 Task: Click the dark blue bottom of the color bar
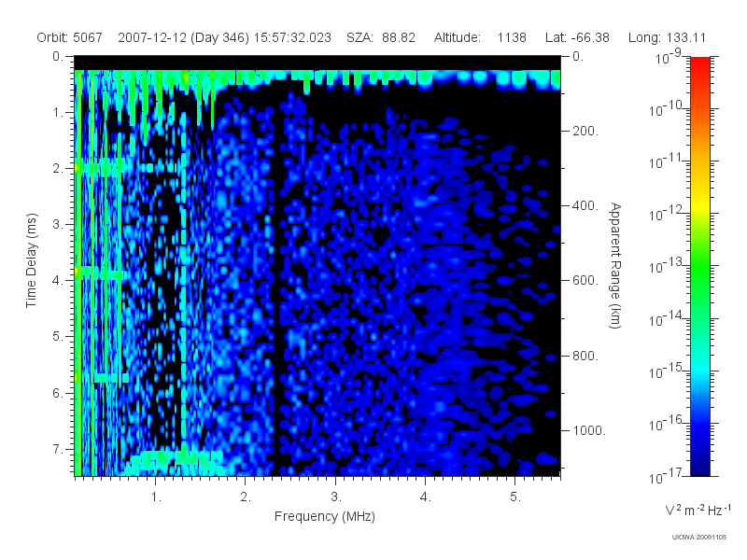700,464
